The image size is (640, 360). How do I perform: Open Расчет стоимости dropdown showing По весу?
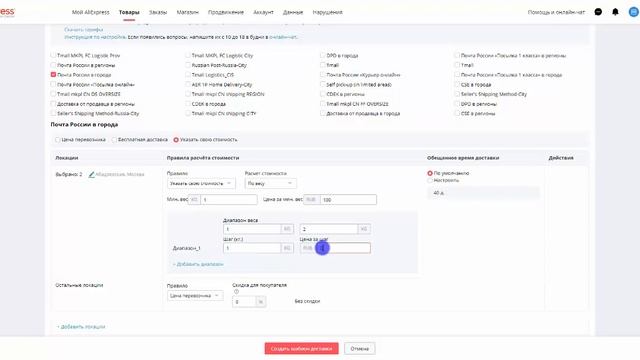(x=270, y=183)
